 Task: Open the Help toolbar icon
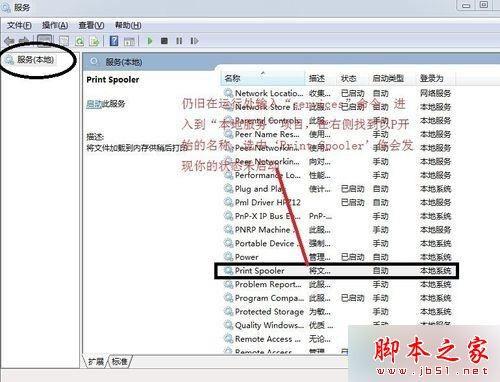(x=114, y=41)
